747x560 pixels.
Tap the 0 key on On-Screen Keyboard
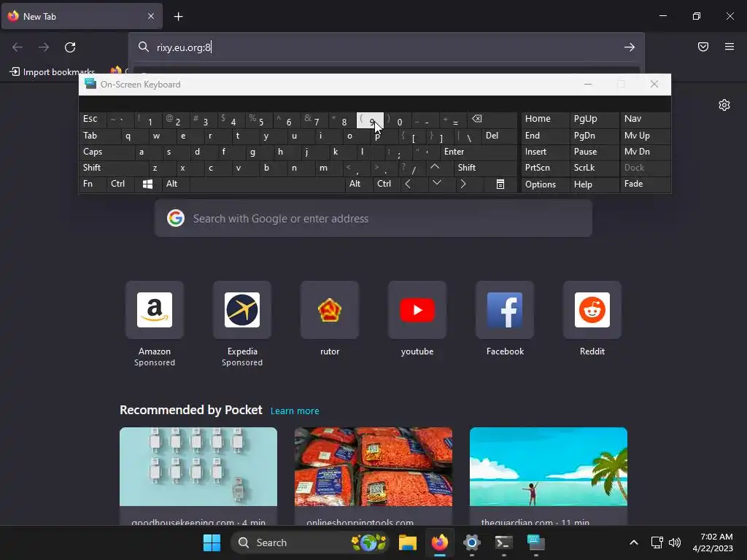point(398,120)
